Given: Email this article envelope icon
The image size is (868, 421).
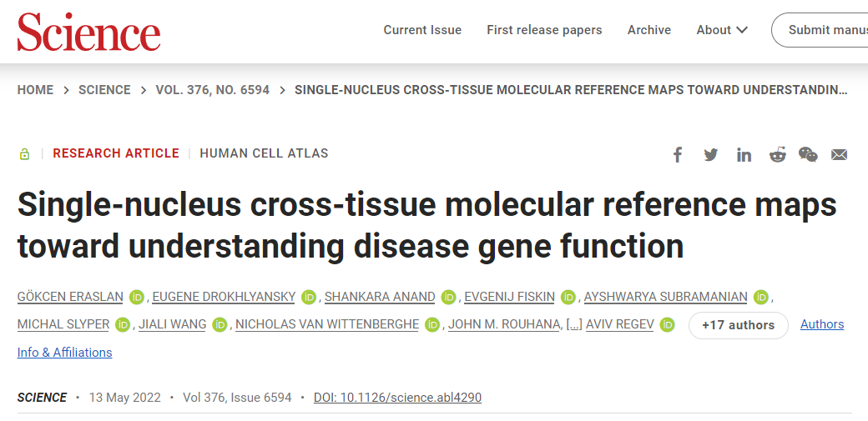Looking at the screenshot, I should click(840, 155).
